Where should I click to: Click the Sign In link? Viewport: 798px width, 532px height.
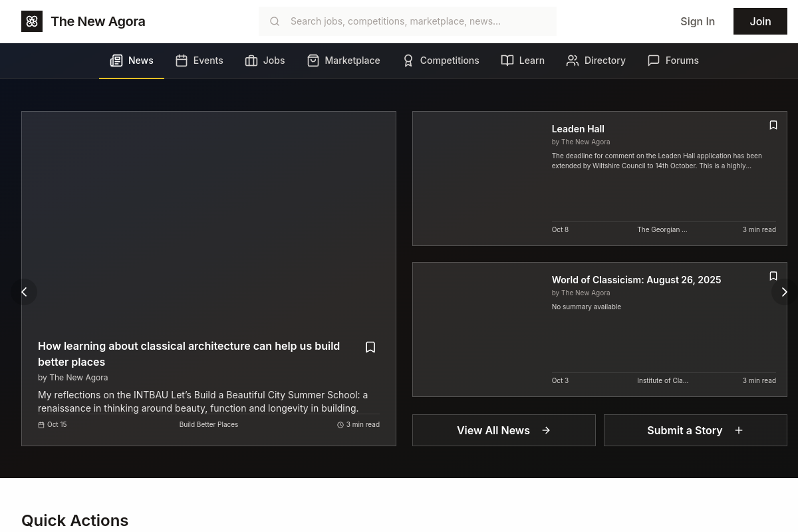pyautogui.click(x=697, y=21)
